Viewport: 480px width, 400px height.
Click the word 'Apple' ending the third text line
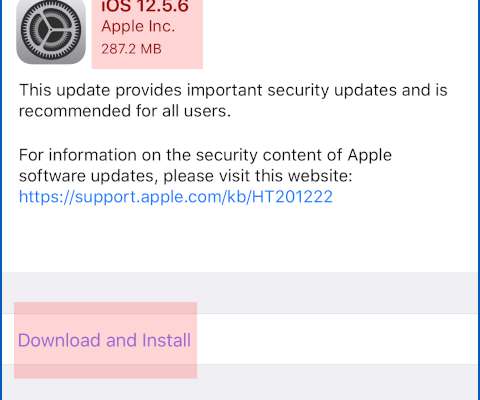pos(370,156)
